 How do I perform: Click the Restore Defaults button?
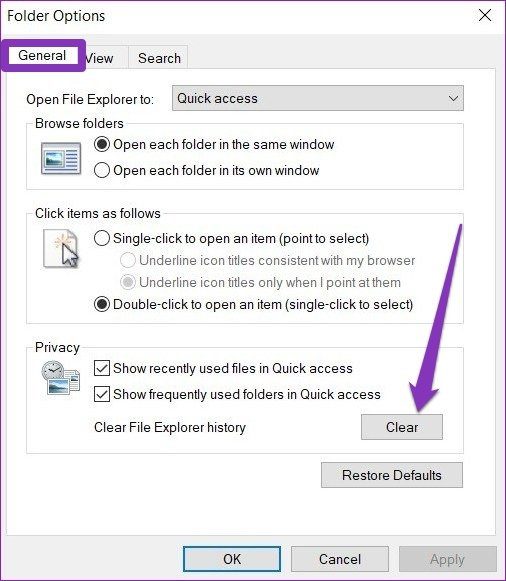[x=392, y=475]
